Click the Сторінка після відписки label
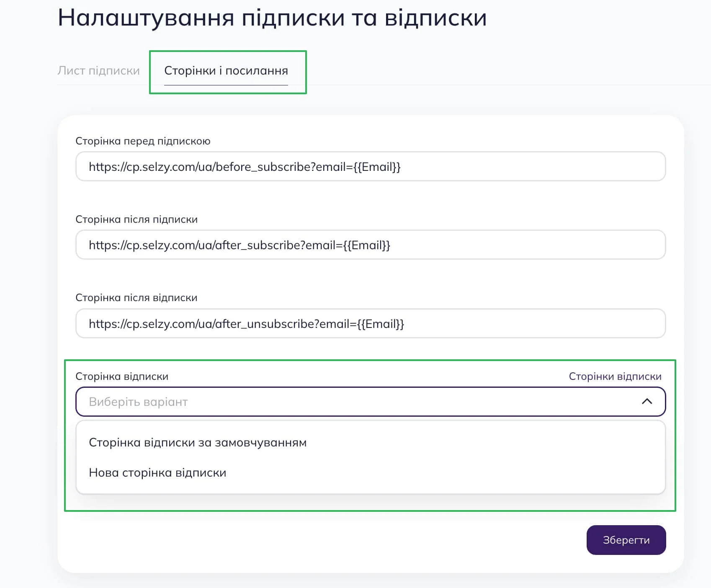The image size is (711, 588). 136,297
